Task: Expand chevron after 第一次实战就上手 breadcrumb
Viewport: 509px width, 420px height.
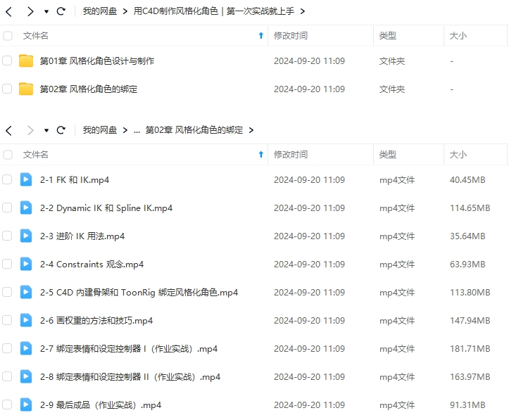Action: (x=303, y=12)
